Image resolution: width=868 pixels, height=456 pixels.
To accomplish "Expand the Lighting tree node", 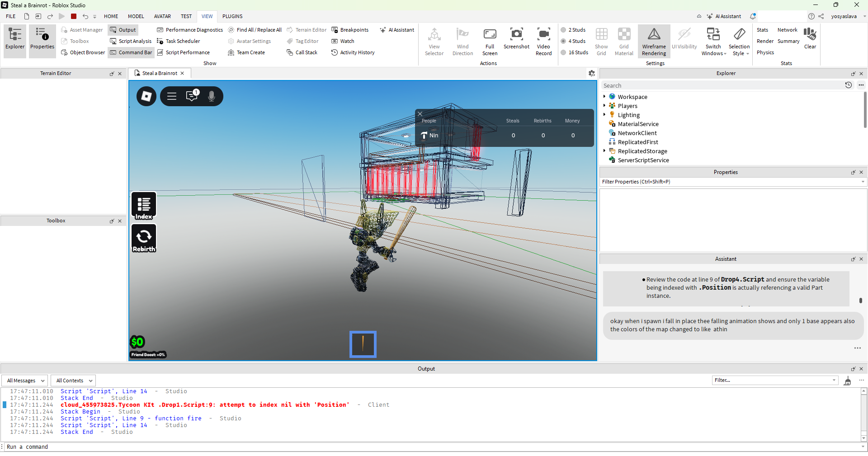I will click(x=604, y=115).
